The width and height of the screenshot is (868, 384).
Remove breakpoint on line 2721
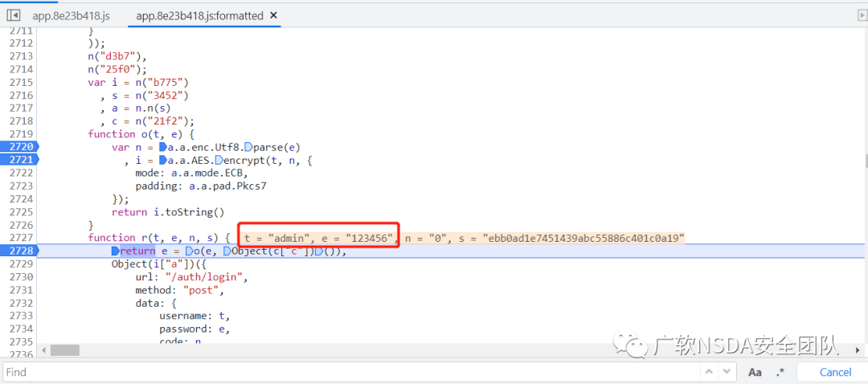[x=18, y=160]
